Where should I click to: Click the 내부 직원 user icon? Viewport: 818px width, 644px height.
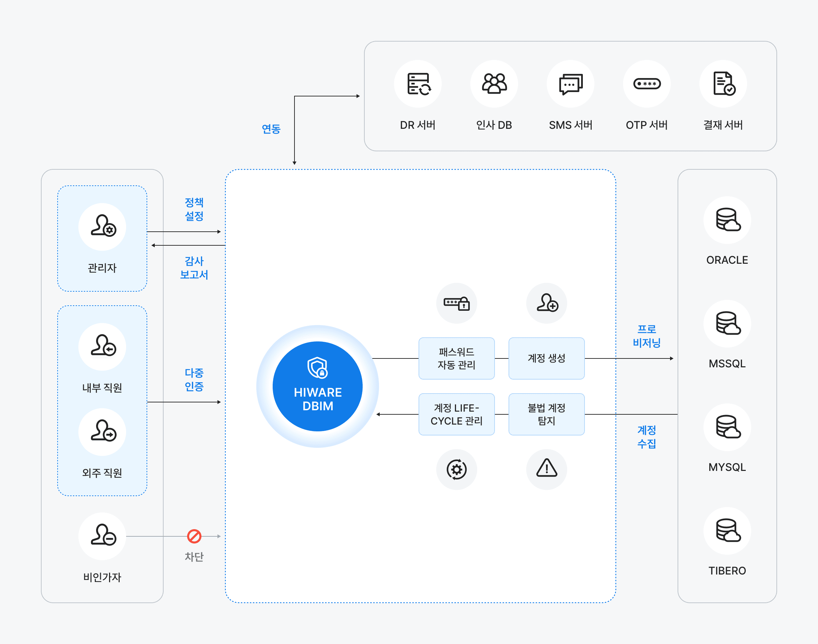(x=102, y=347)
